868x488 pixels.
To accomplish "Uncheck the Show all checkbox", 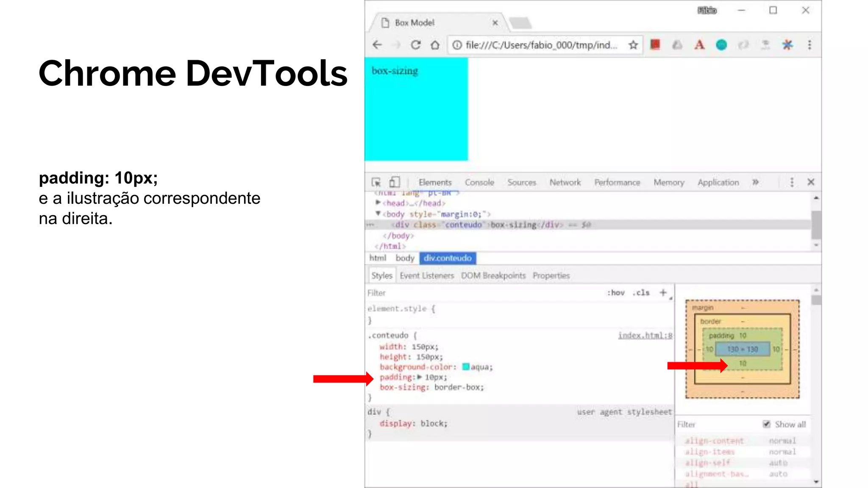I will pos(766,424).
